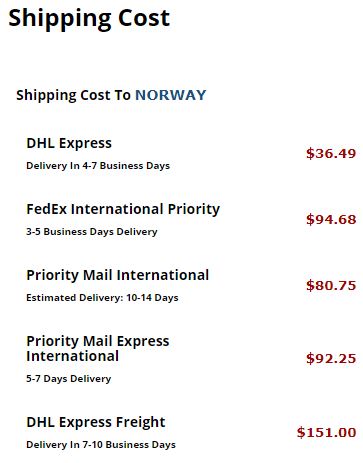
Task: Click the $151.00 freight price
Action: [x=326, y=432]
